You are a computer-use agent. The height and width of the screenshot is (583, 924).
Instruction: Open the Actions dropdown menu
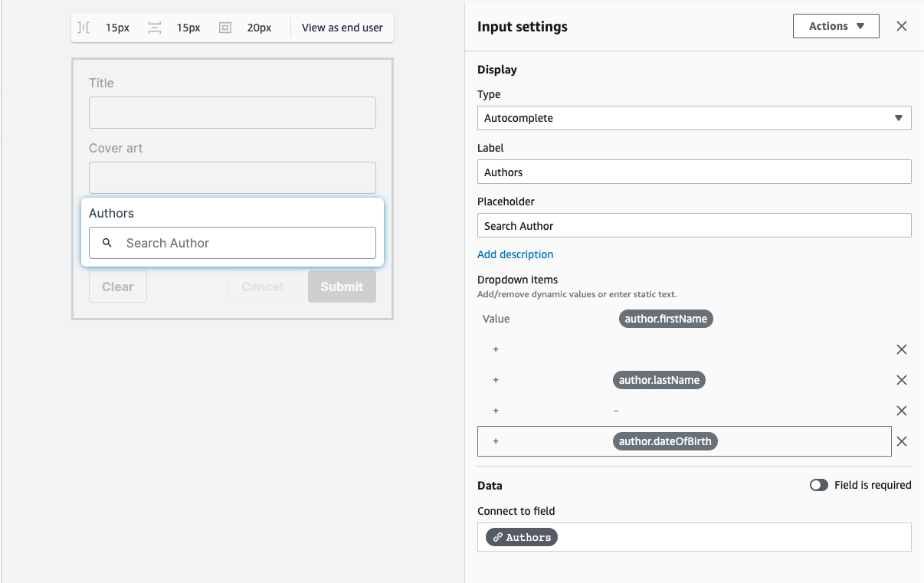tap(836, 25)
